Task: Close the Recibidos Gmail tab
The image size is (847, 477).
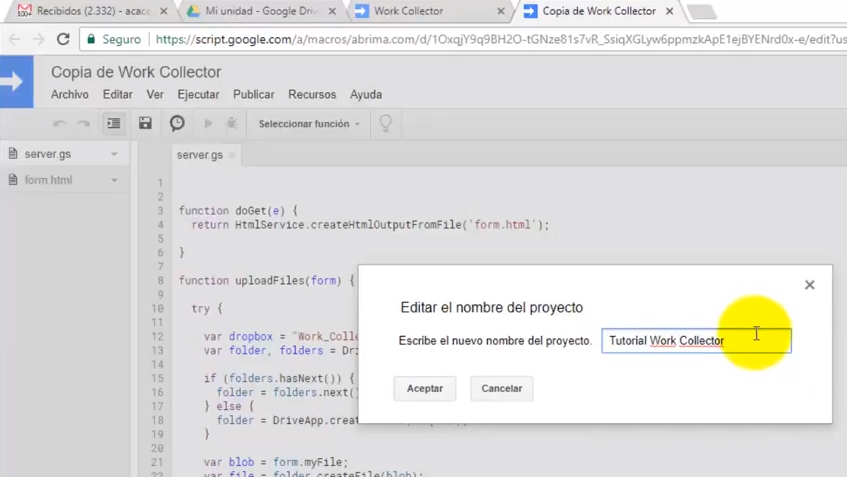Action: pos(164,11)
